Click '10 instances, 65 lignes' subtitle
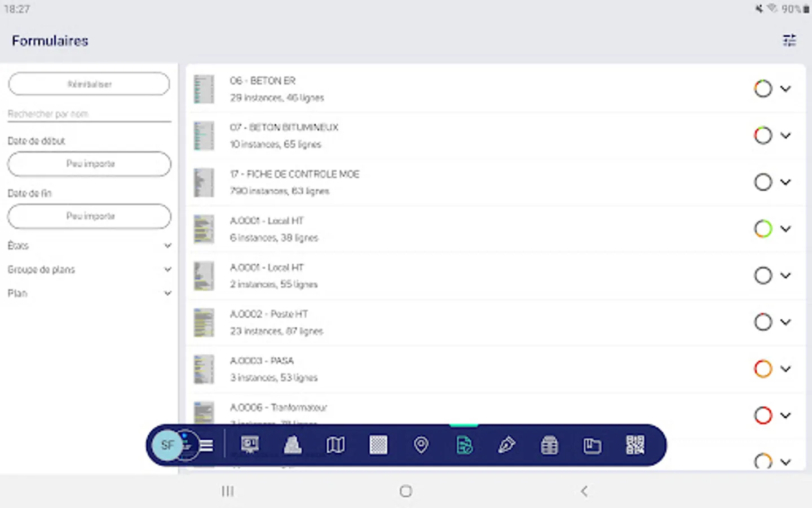The width and height of the screenshot is (812, 508). (275, 144)
